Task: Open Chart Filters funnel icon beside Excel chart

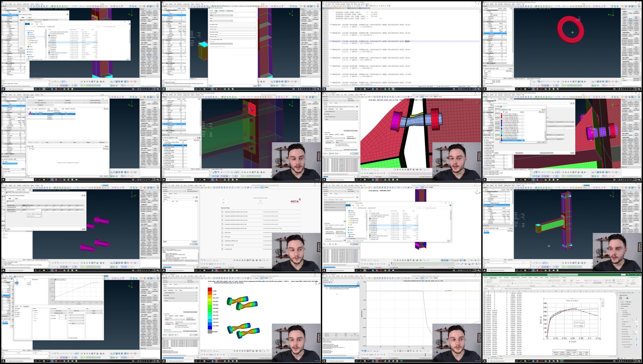Action: [x=603, y=306]
